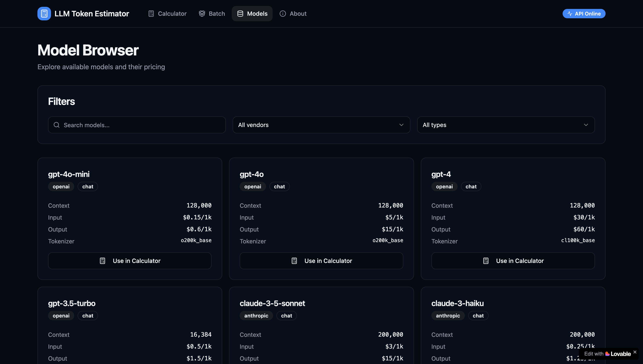Screen dimensions: 643x364
Task: Click $60/1k output price of gpt-4
Action: pos(584,229)
